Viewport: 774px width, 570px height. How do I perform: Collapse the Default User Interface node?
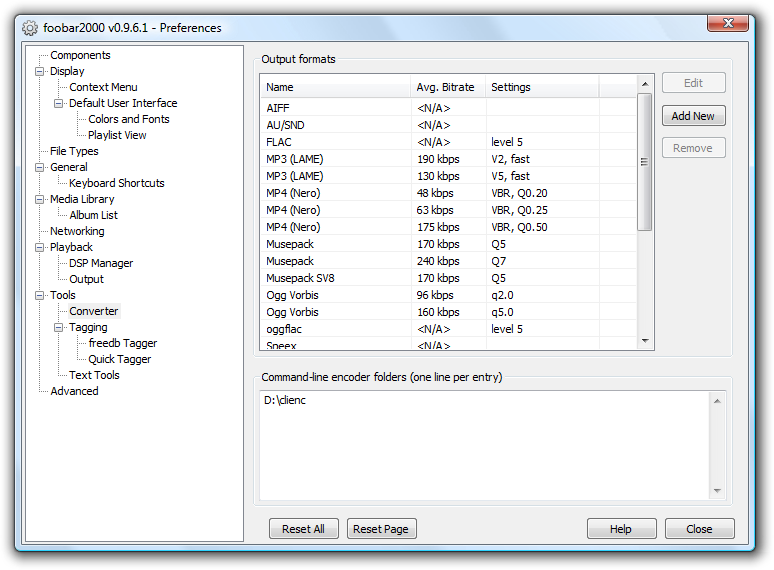pyautogui.click(x=59, y=104)
